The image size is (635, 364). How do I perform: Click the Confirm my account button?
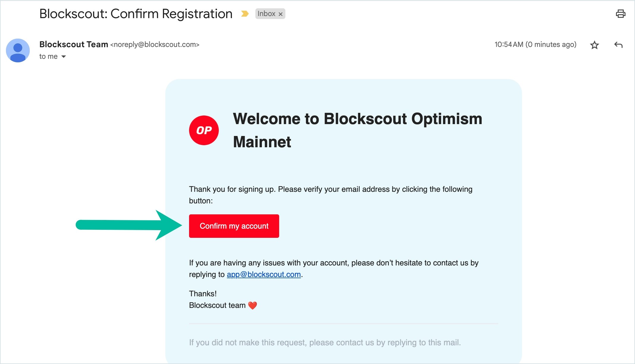(234, 226)
